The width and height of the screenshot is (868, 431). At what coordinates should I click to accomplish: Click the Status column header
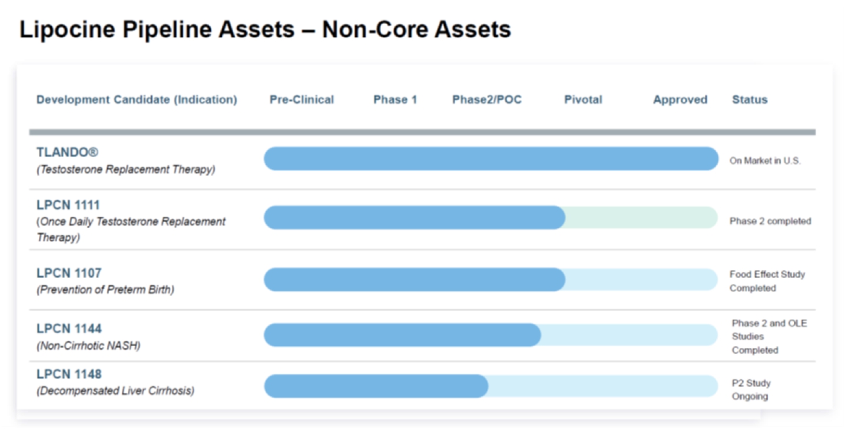[x=749, y=100]
